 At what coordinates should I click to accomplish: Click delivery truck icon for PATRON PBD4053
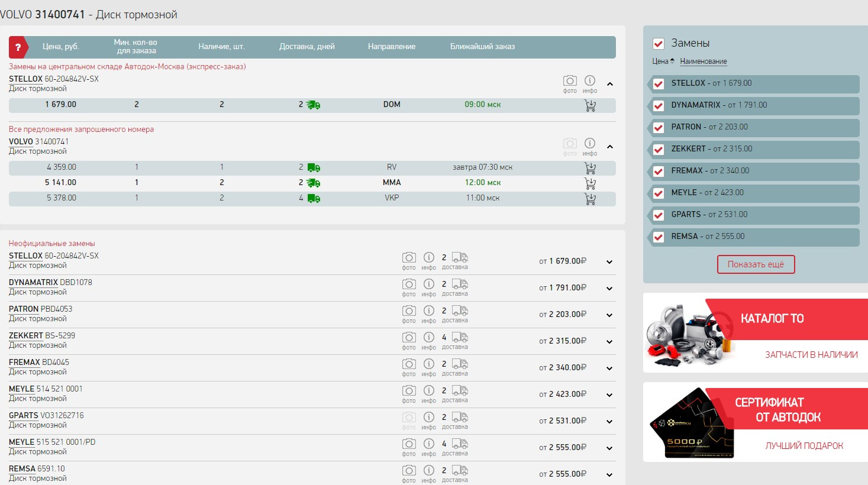point(460,311)
